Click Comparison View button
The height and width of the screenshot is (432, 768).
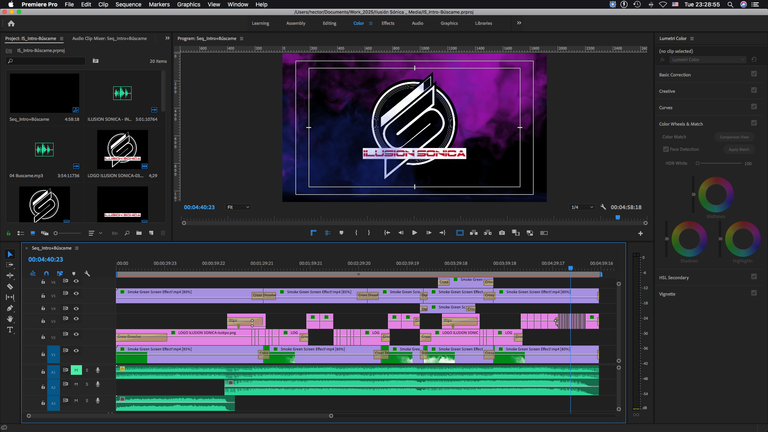click(734, 137)
